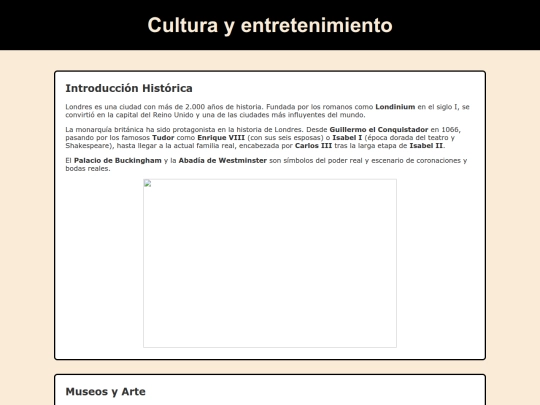The image size is (540, 405).
Task: Click the bold name 'Isabel II'
Action: 426,146
